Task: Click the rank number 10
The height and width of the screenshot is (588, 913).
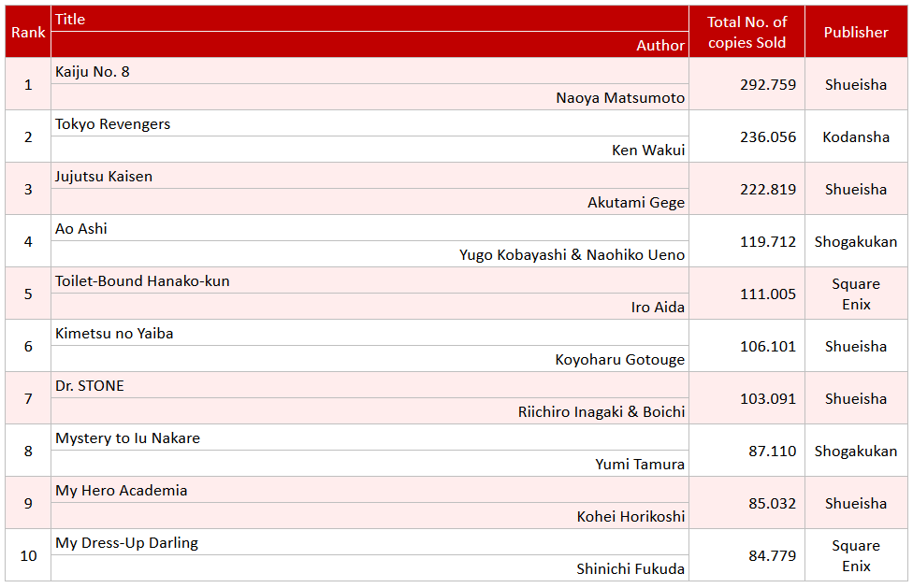Action: click(28, 555)
